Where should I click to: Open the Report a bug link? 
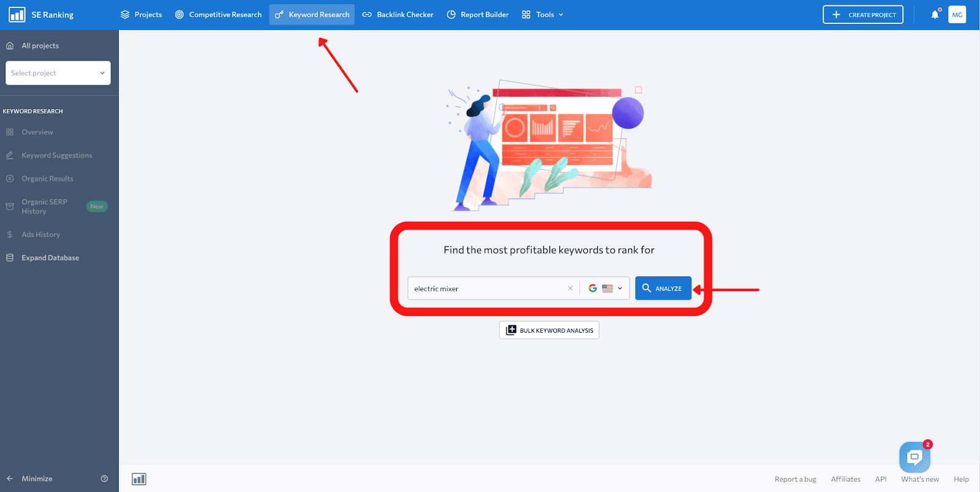(x=795, y=479)
